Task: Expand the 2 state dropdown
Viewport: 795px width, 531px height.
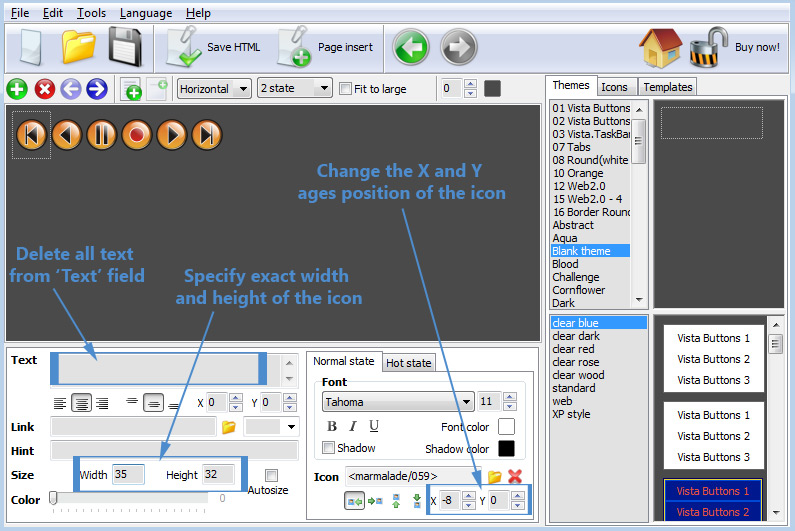Action: [x=294, y=89]
